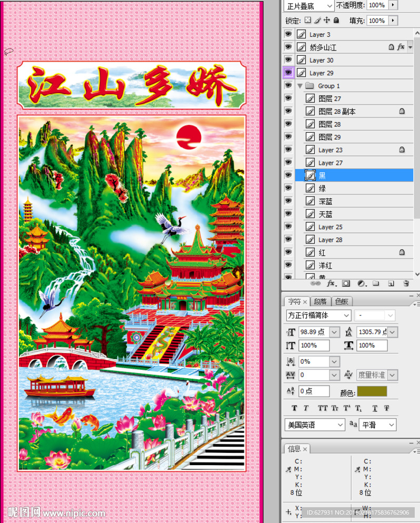Viewport: 420px width, 523px height.
Task: Toggle subscript text style
Action: [358, 408]
